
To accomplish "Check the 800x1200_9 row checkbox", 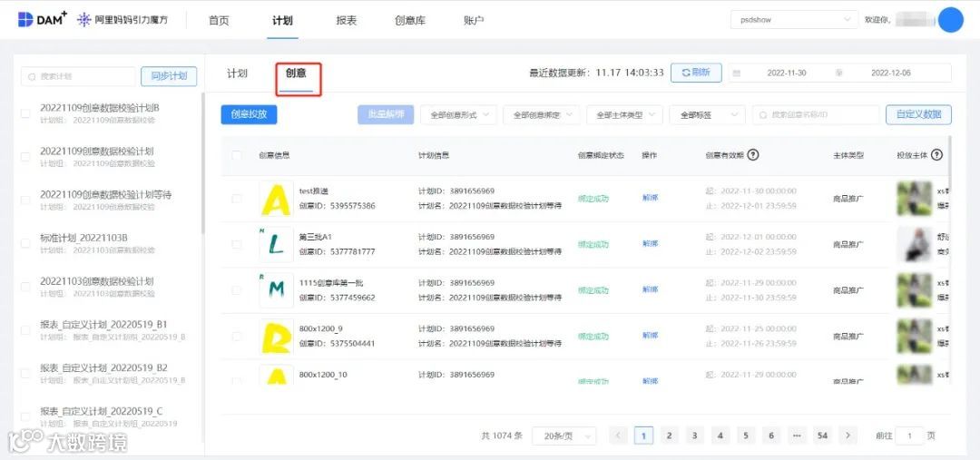I will click(x=237, y=337).
